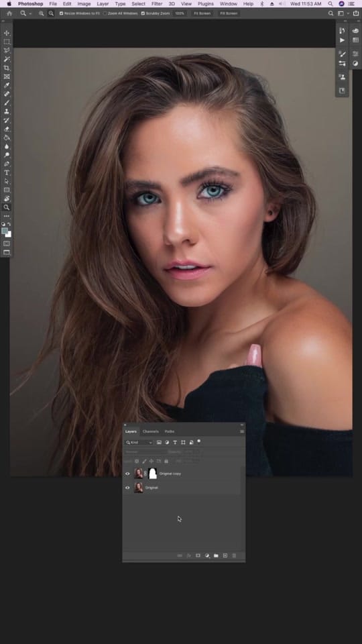Image resolution: width=362 pixels, height=644 pixels.
Task: Open the Edit Toolbar three-dots menu
Action: (x=7, y=216)
